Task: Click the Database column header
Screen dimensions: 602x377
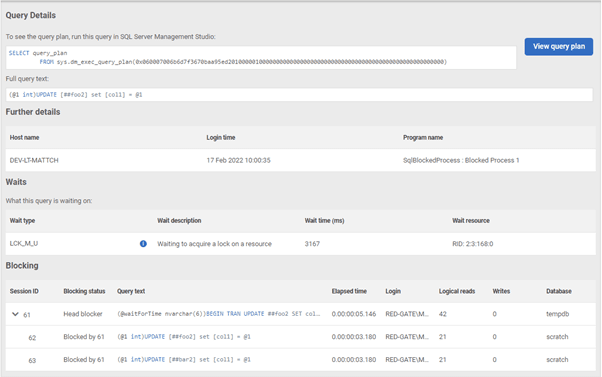Action: (x=559, y=291)
